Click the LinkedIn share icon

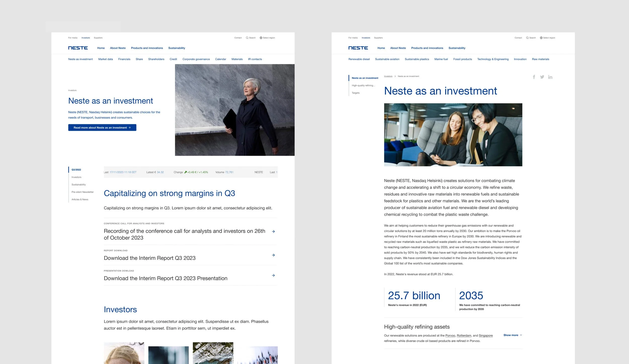coord(550,77)
